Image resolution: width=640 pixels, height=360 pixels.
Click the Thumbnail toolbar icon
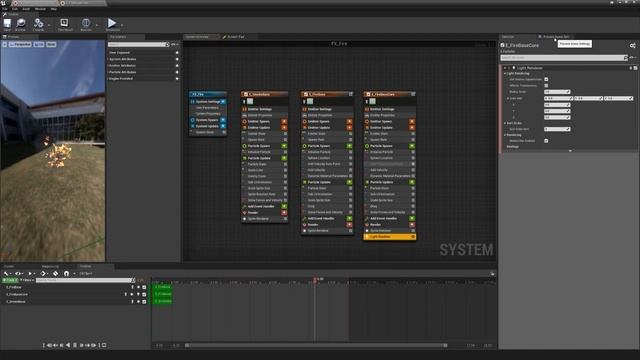(x=64, y=24)
